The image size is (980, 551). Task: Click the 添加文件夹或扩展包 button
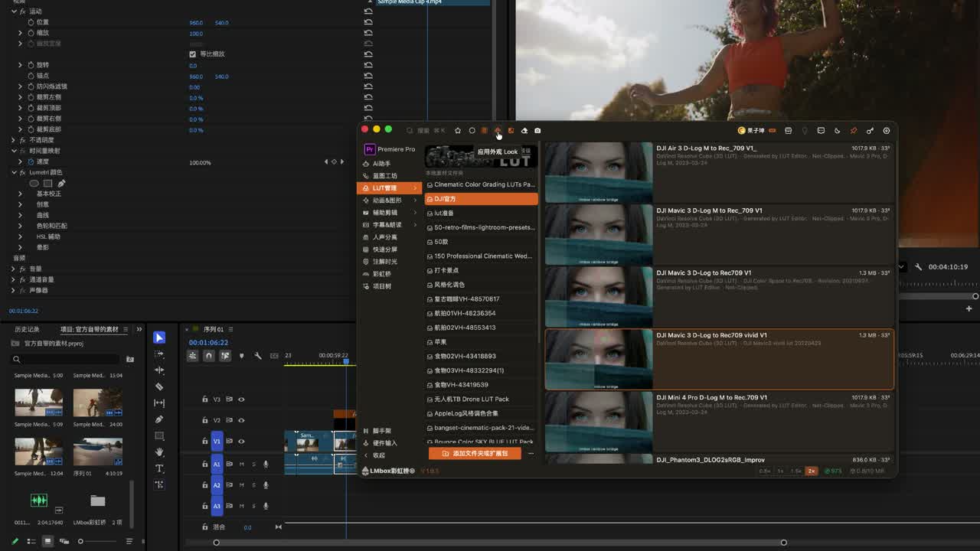[475, 453]
